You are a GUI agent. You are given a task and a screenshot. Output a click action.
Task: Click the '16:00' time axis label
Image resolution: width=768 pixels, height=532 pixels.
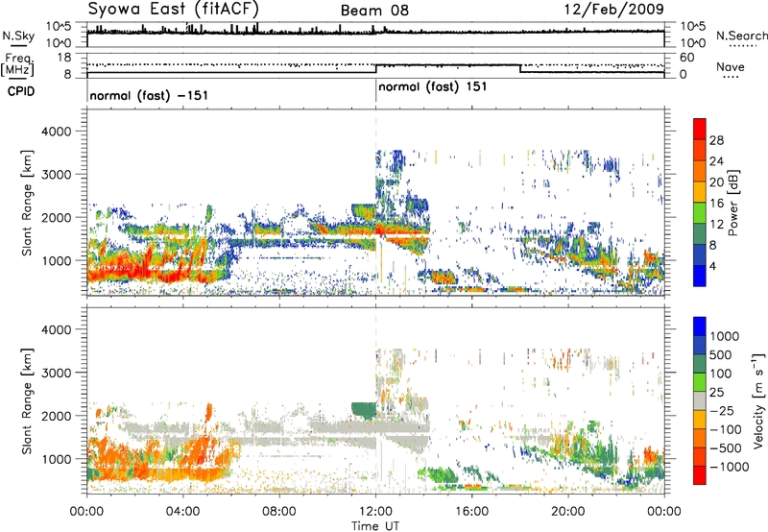click(471, 512)
